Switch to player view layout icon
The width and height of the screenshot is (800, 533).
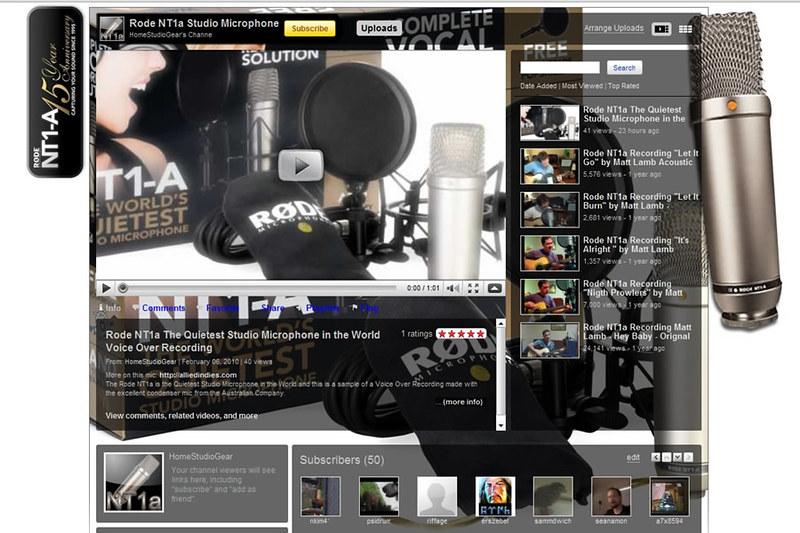[661, 29]
